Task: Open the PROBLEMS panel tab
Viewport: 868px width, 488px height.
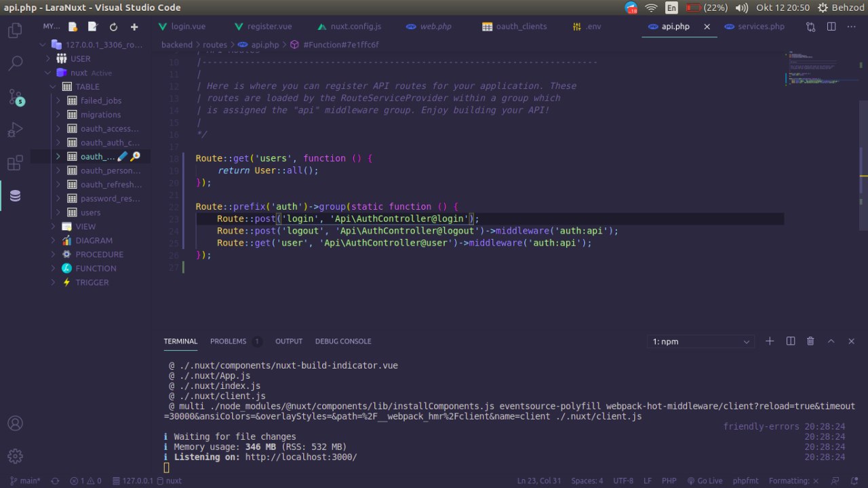Action: [x=235, y=341]
